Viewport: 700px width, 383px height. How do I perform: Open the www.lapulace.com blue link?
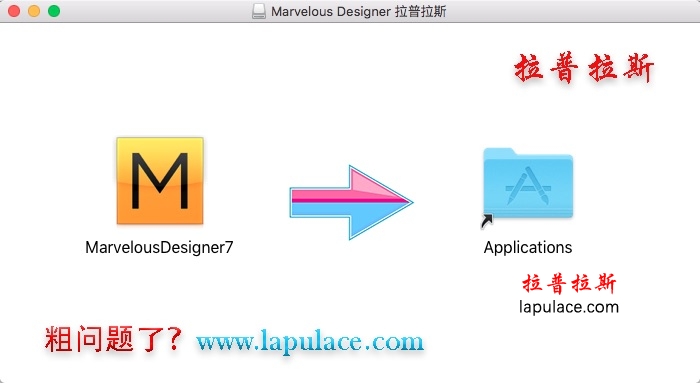(310, 342)
